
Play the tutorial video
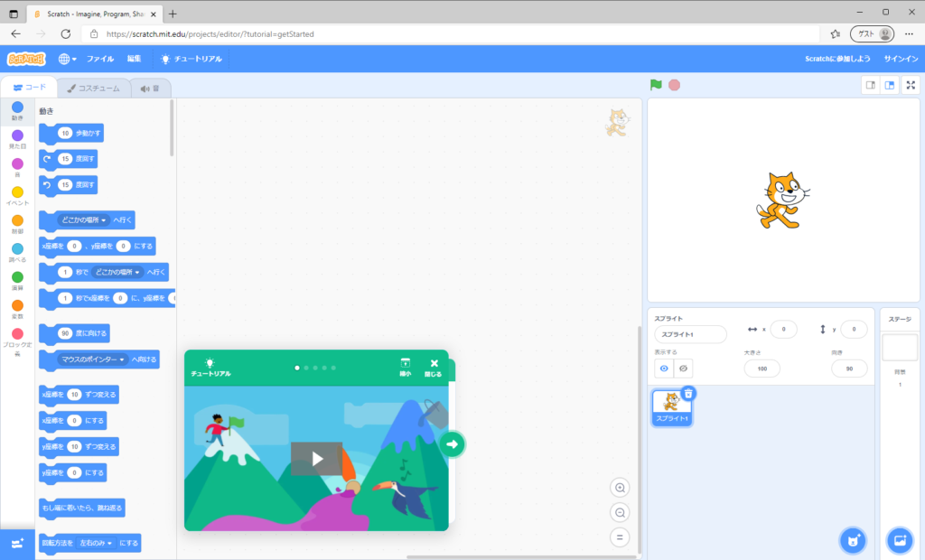[x=316, y=459]
